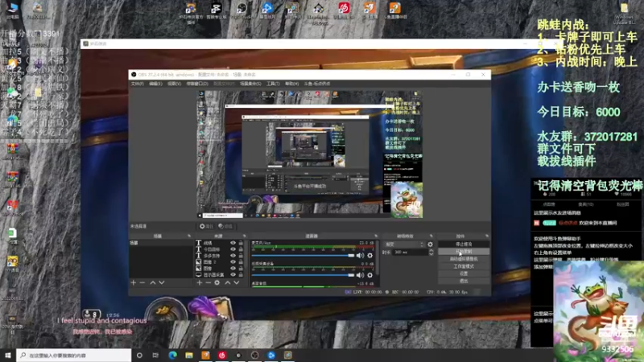Mute the 麦克风/Aux speaker icon
The image size is (644, 362).
360,255
